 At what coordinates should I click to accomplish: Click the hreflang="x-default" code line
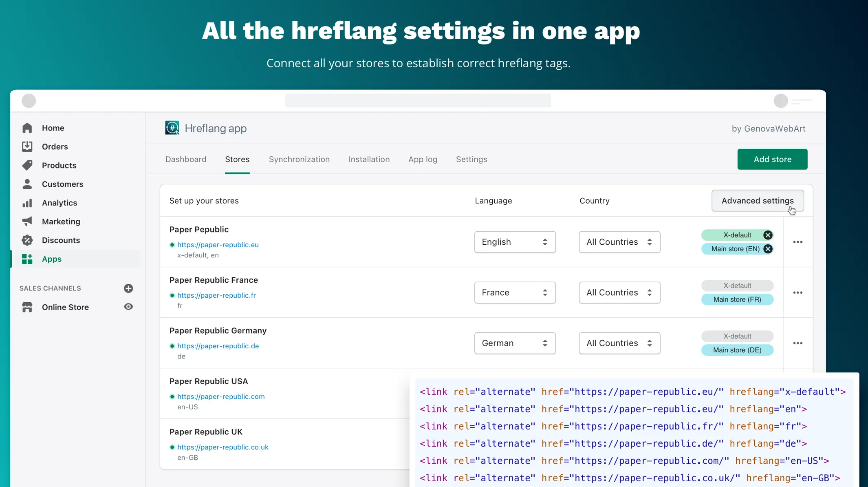[633, 392]
